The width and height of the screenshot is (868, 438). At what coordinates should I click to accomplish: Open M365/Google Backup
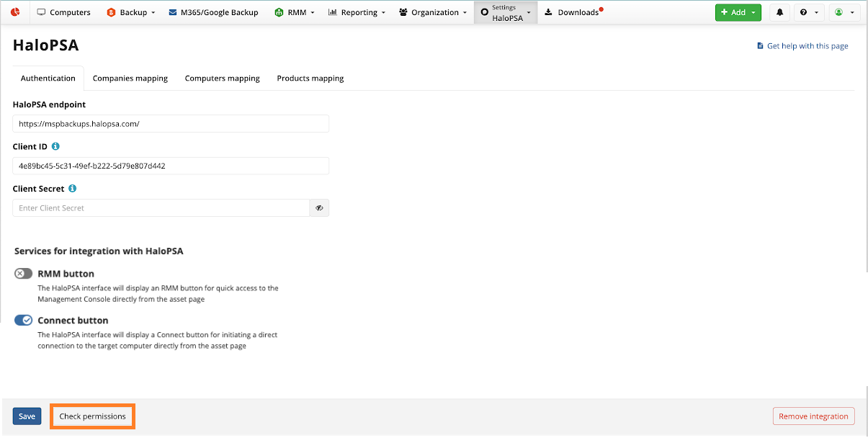[213, 12]
